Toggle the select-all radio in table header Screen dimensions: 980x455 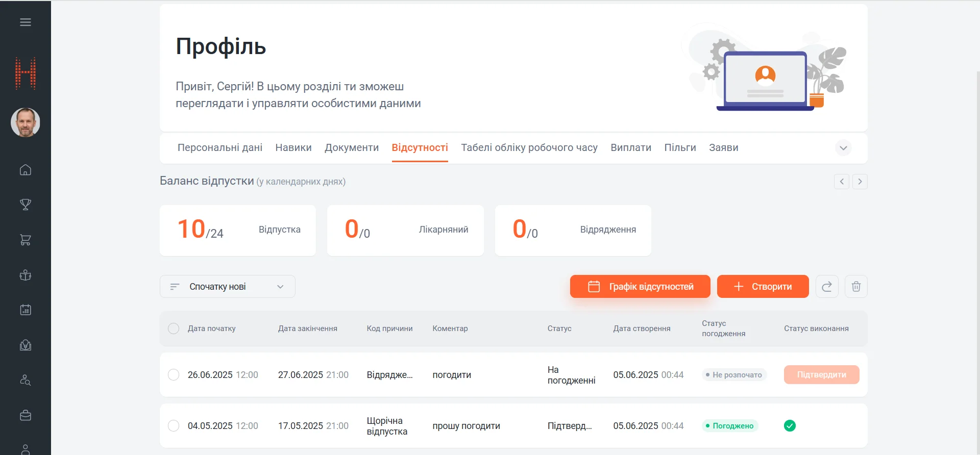click(174, 328)
